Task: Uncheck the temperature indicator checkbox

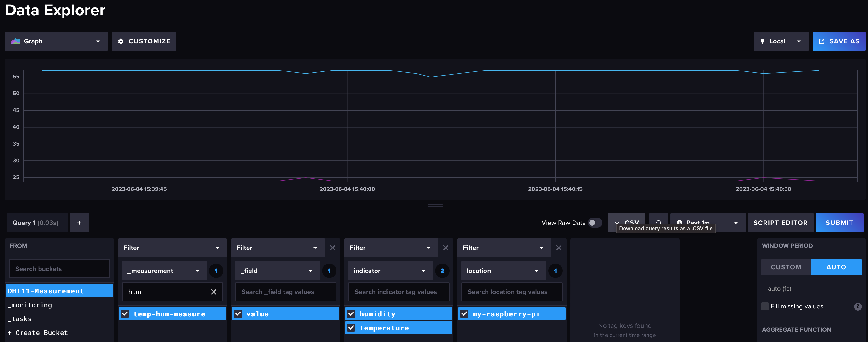Action: tap(351, 328)
